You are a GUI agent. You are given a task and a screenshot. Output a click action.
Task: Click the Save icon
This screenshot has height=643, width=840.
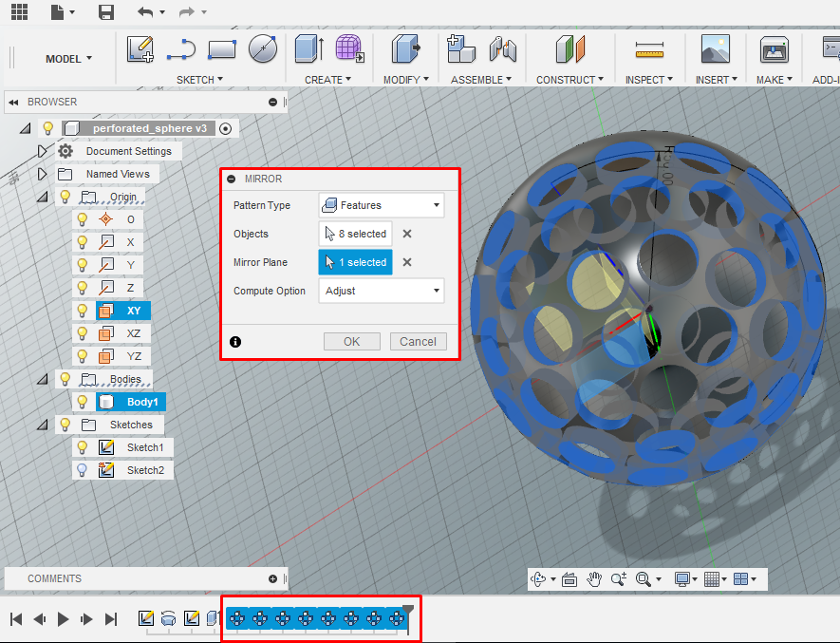click(106, 11)
